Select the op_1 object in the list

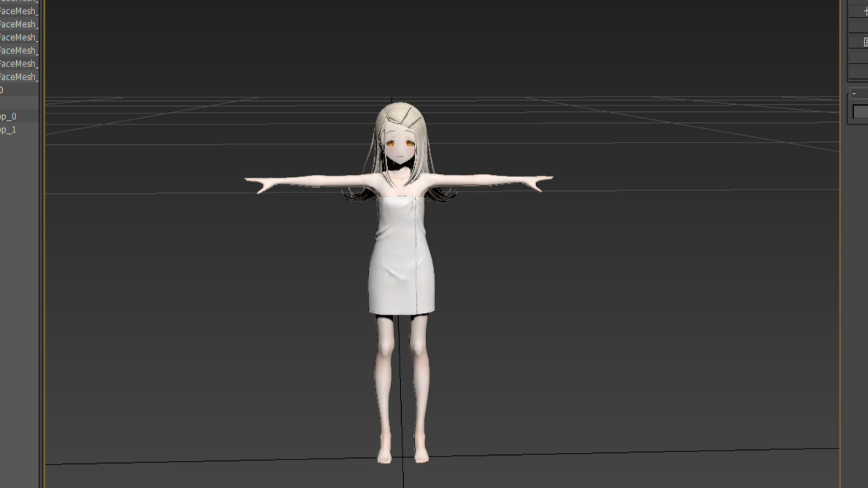click(9, 129)
